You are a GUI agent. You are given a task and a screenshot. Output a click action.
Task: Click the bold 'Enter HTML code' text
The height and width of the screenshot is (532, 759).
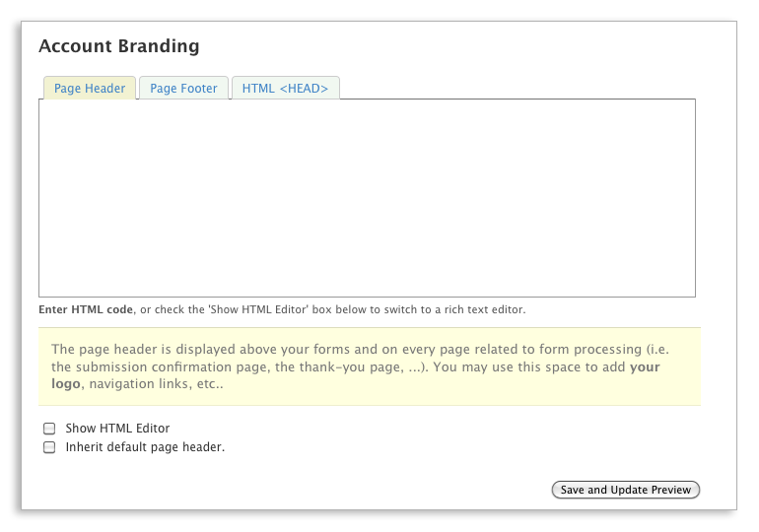pos(86,309)
